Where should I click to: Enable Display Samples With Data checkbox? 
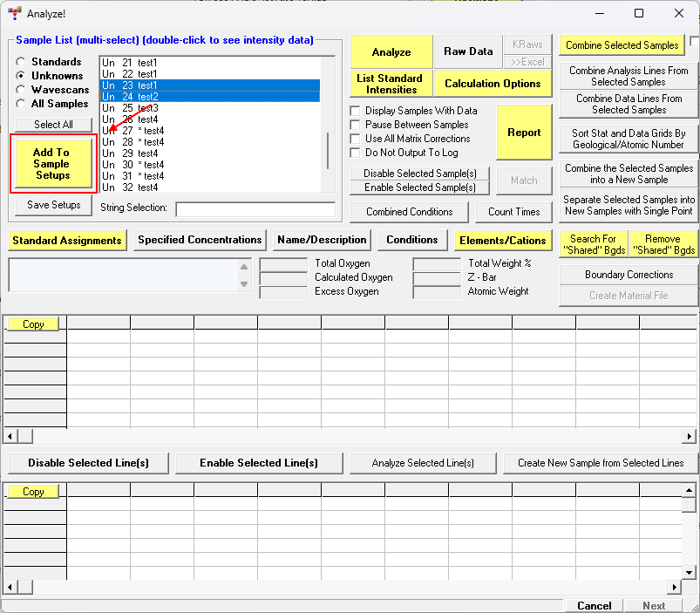356,111
